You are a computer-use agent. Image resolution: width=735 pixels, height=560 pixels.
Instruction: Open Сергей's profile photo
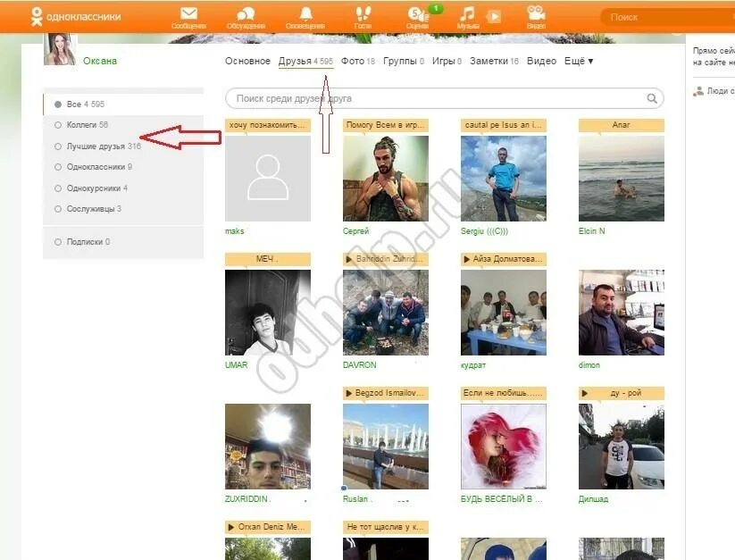tap(385, 179)
